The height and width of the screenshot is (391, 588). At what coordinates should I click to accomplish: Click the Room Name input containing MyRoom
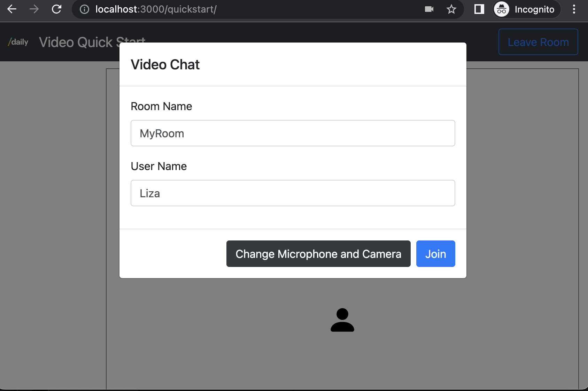coord(293,133)
